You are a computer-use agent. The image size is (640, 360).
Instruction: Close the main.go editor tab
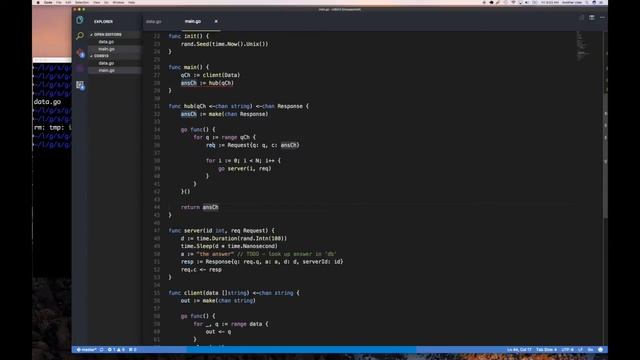pyautogui.click(x=216, y=21)
